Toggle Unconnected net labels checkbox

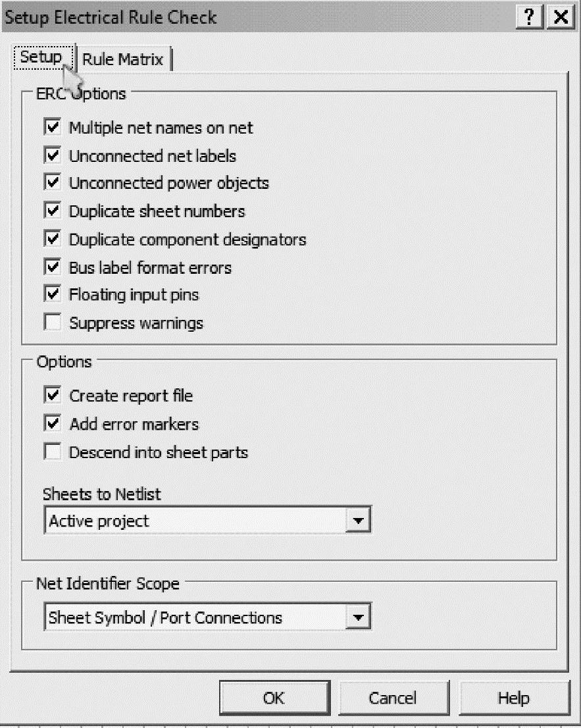click(x=52, y=155)
